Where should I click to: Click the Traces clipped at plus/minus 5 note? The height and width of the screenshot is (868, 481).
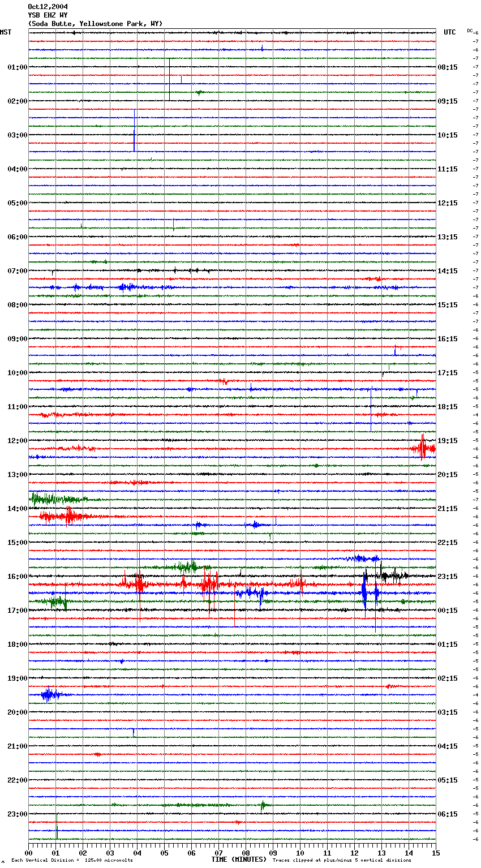342,861
